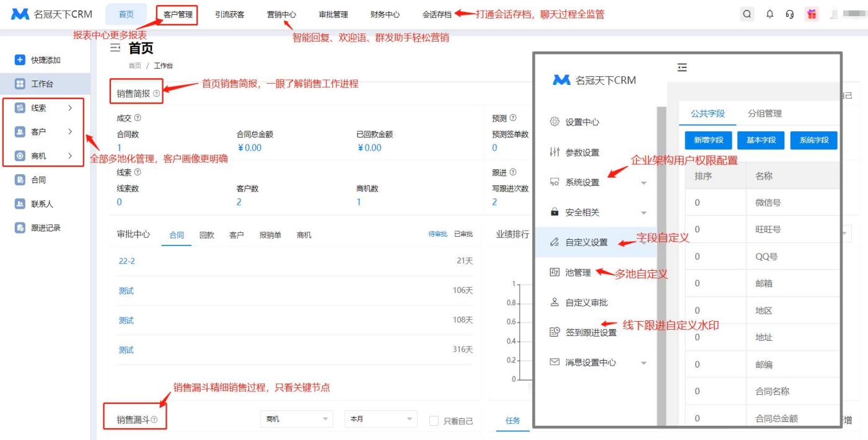868x440 pixels.
Task: Click the 客户数 value 2
Action: (239, 202)
